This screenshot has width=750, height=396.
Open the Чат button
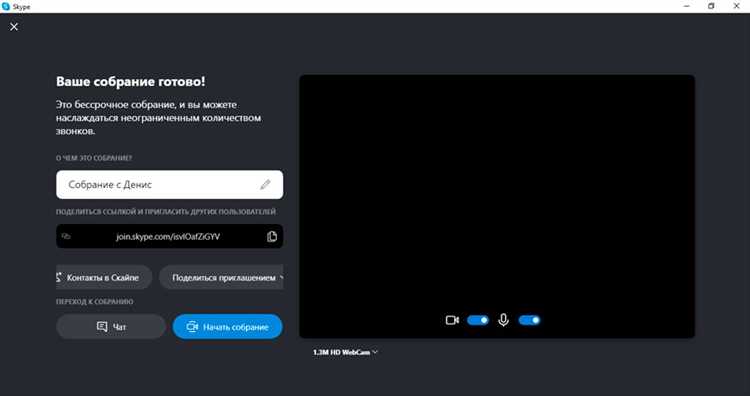(x=111, y=327)
